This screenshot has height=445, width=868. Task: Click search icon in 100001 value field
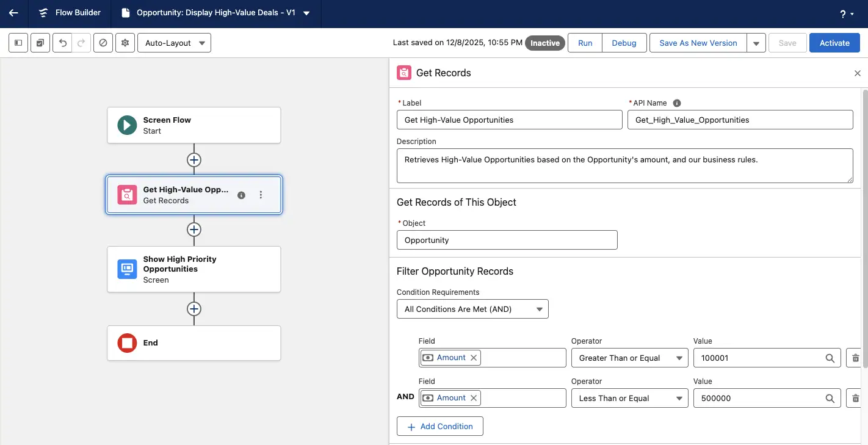tap(830, 358)
